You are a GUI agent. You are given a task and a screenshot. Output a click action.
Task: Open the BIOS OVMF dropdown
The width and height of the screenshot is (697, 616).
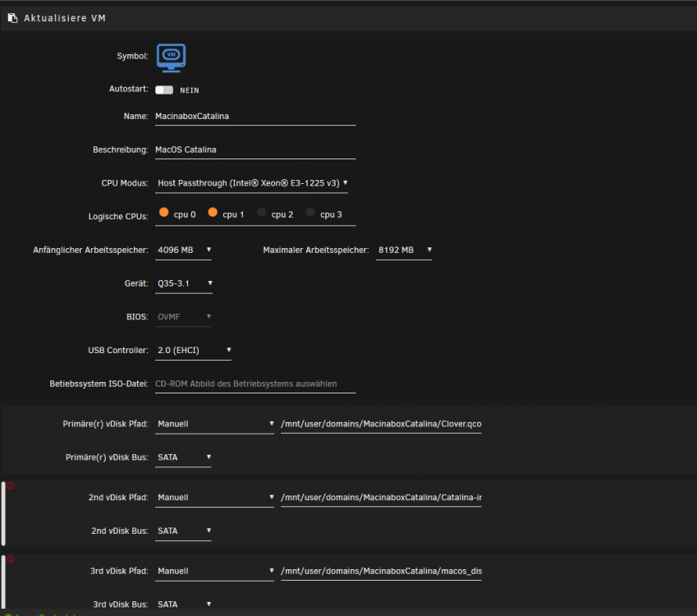pos(183,317)
